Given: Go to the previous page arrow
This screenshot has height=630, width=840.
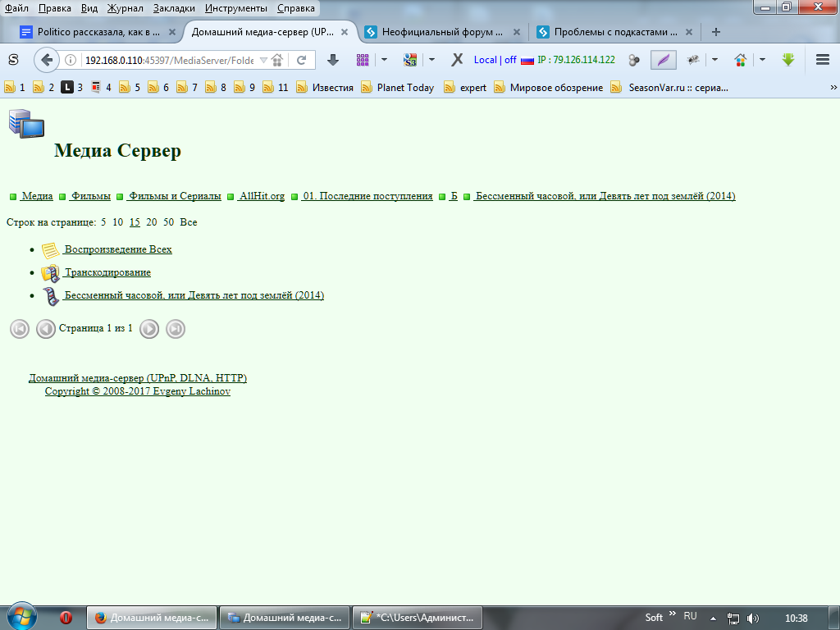Looking at the screenshot, I should 46,329.
